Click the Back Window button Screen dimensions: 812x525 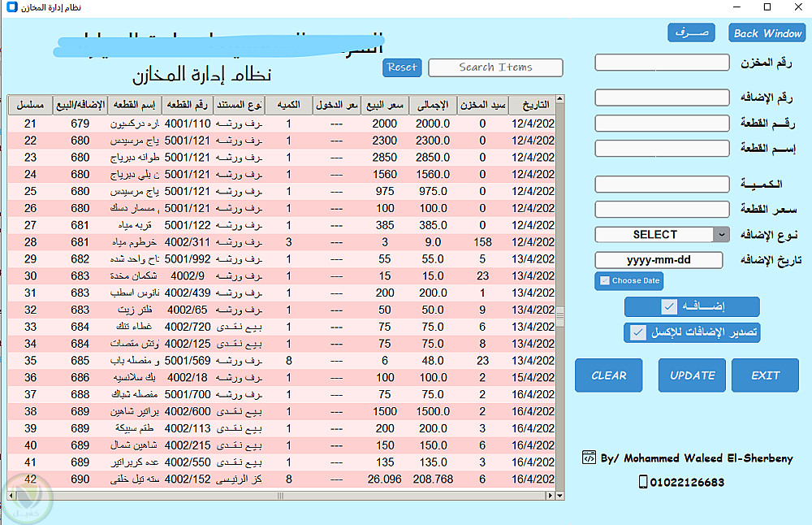pyautogui.click(x=767, y=33)
